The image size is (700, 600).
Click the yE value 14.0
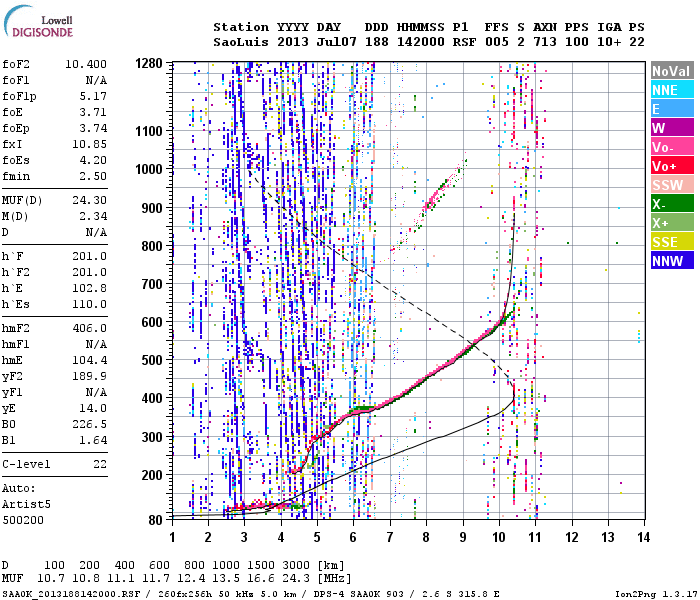[93, 408]
